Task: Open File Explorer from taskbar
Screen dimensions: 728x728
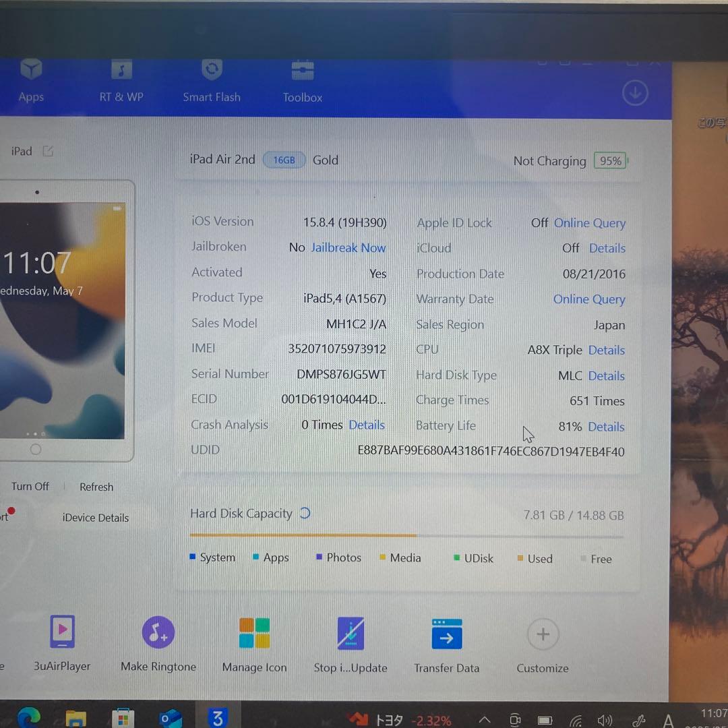Action: [x=75, y=719]
